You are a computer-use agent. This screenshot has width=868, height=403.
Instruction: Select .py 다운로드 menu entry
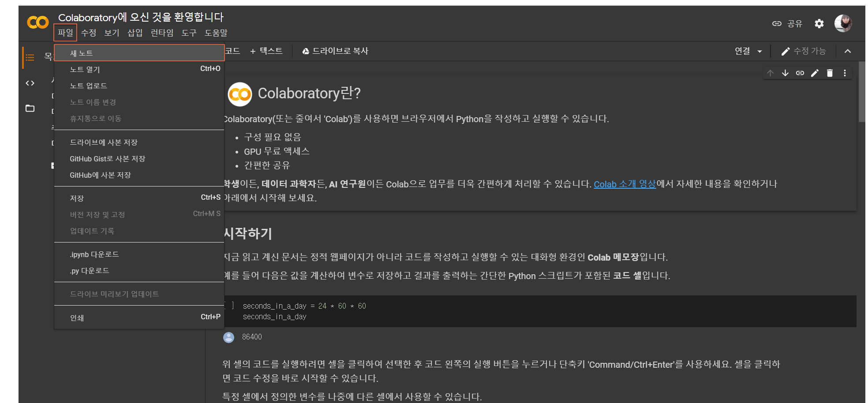pyautogui.click(x=139, y=271)
